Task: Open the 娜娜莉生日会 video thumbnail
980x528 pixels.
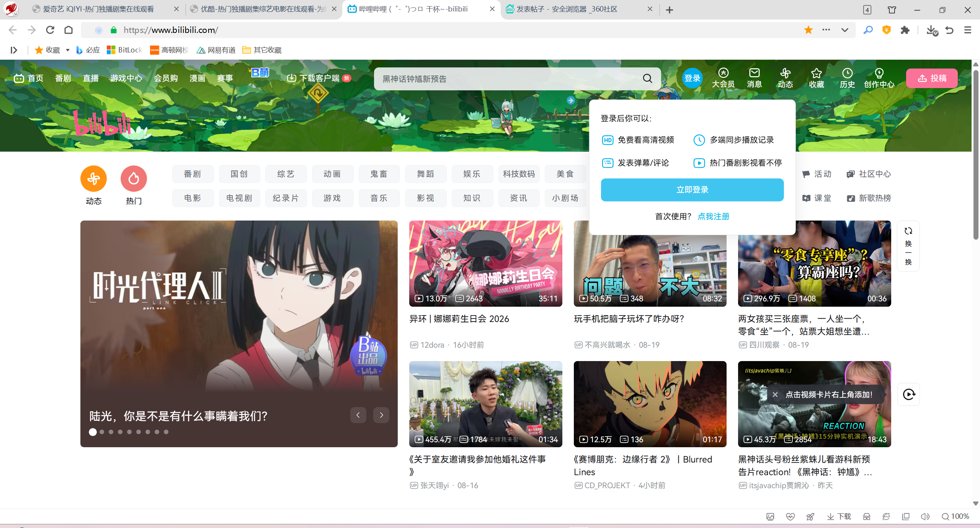Action: [485, 263]
